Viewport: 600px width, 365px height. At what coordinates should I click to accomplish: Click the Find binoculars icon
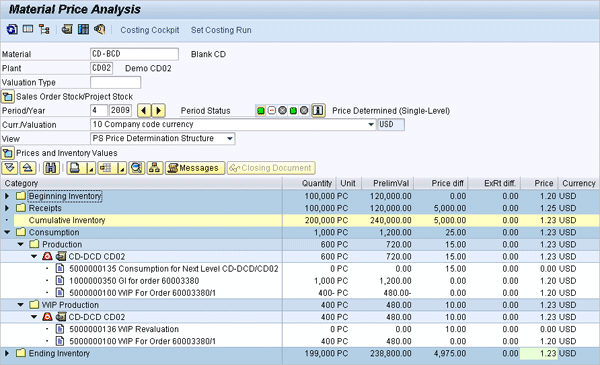click(51, 168)
